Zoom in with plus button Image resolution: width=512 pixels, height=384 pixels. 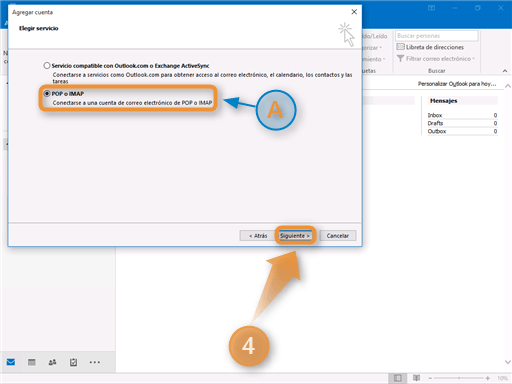pyautogui.click(x=488, y=378)
